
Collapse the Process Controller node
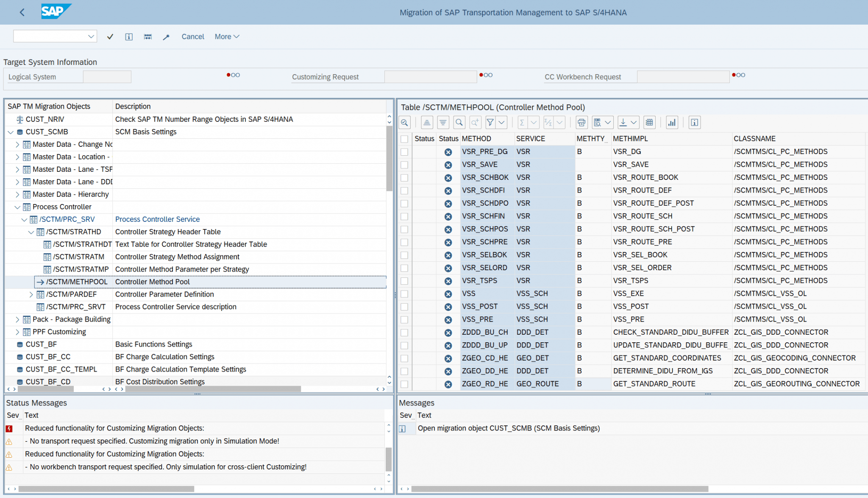17,207
